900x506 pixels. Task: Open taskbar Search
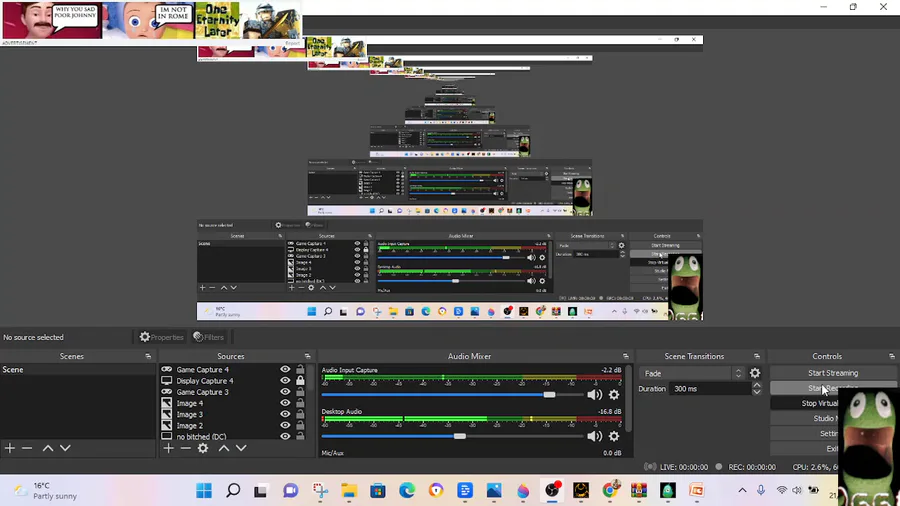click(x=233, y=490)
